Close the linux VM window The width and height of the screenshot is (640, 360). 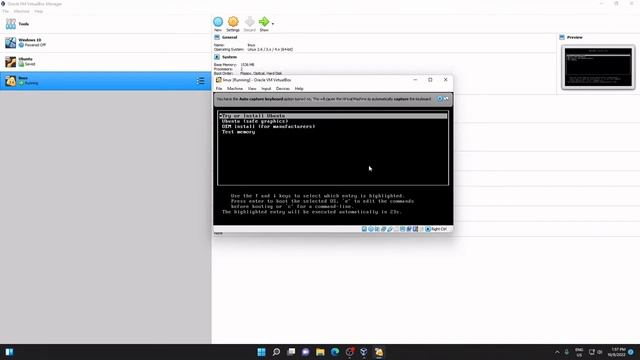pos(445,80)
